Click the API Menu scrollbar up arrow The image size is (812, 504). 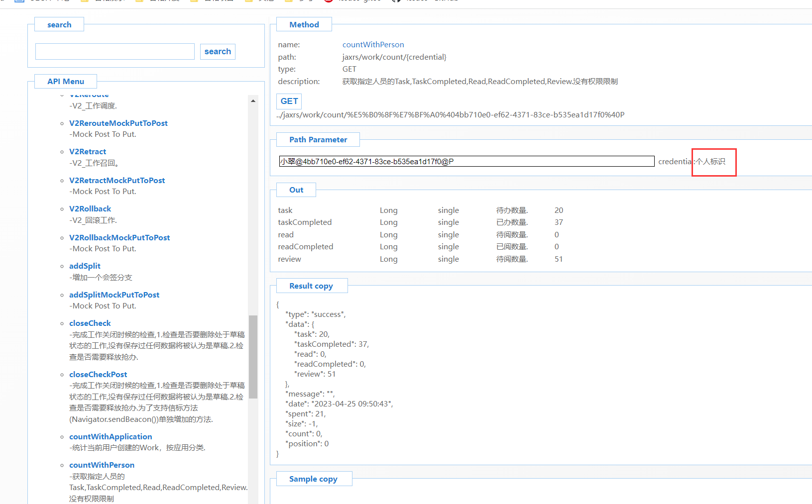point(253,101)
